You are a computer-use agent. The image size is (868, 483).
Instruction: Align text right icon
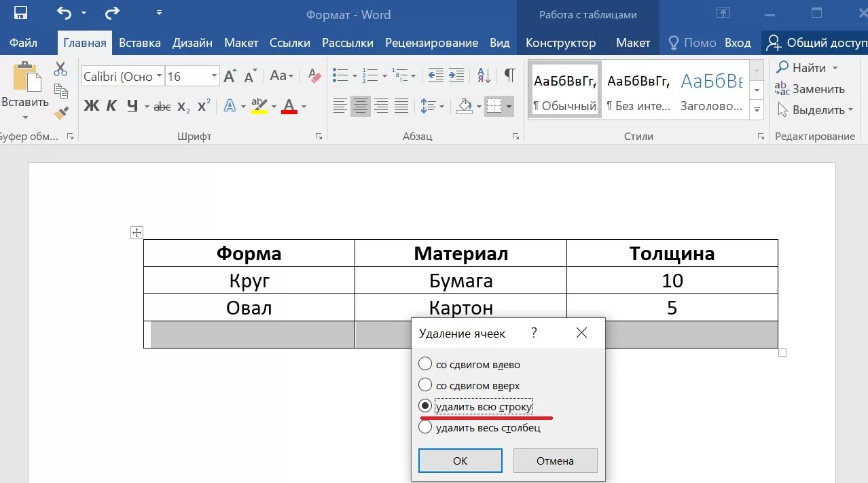click(x=381, y=106)
